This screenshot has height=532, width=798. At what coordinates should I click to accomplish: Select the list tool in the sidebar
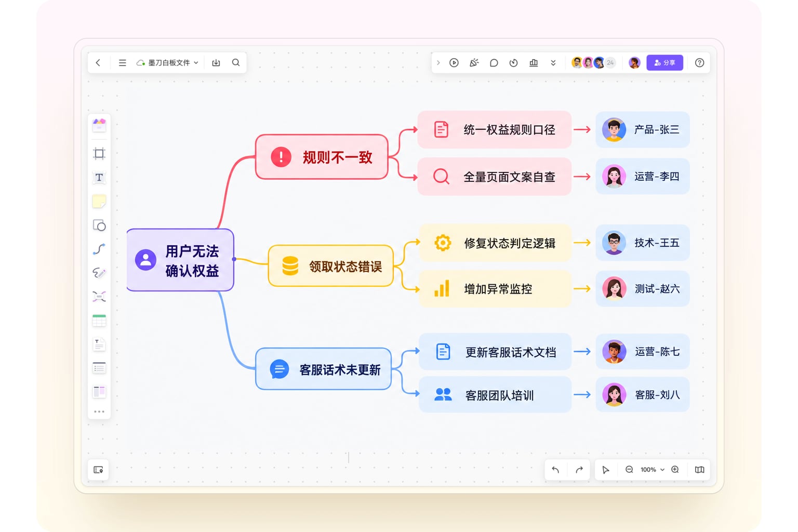point(99,368)
